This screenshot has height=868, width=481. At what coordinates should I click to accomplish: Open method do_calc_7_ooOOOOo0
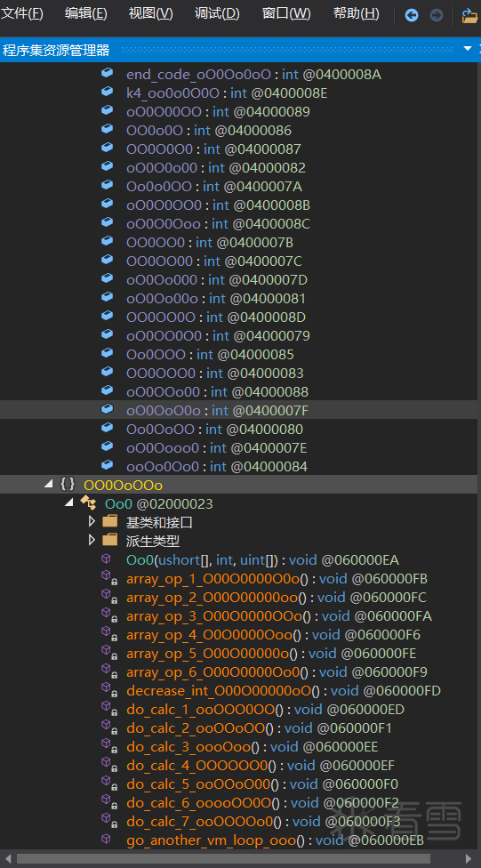(x=263, y=822)
